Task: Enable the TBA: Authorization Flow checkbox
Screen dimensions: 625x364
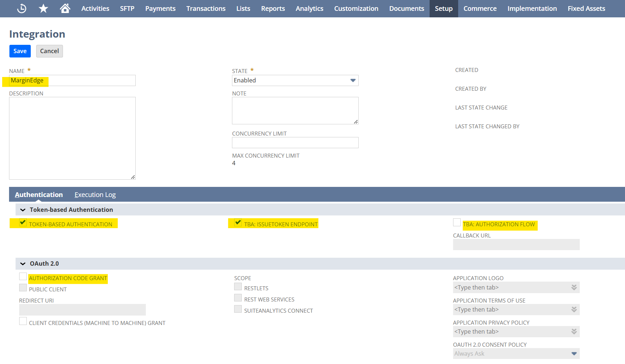Action: [x=457, y=222]
